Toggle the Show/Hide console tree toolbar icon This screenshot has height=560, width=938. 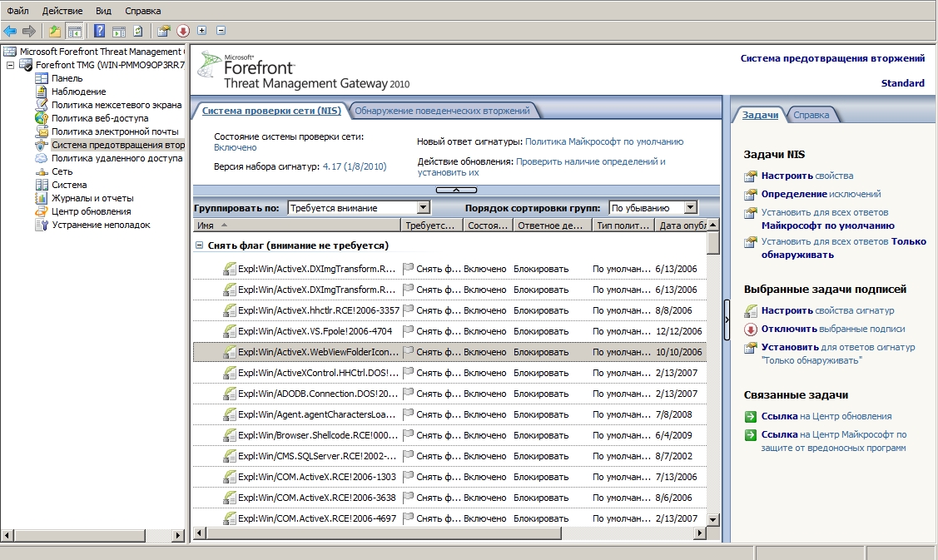tap(74, 31)
